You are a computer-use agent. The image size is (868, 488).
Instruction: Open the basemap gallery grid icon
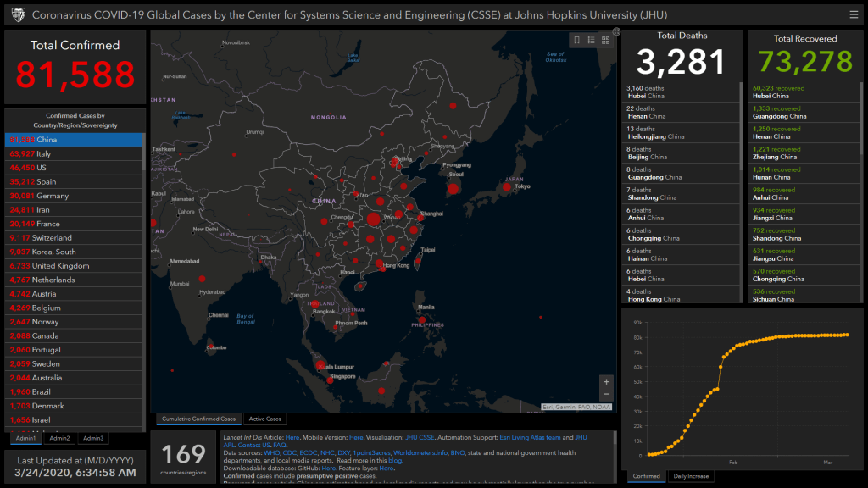(605, 40)
